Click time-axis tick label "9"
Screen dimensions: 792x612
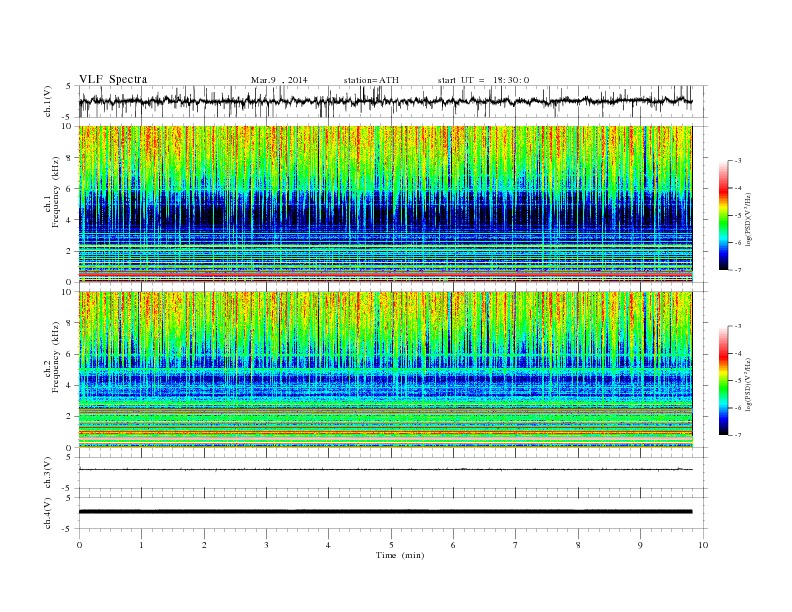(640, 545)
